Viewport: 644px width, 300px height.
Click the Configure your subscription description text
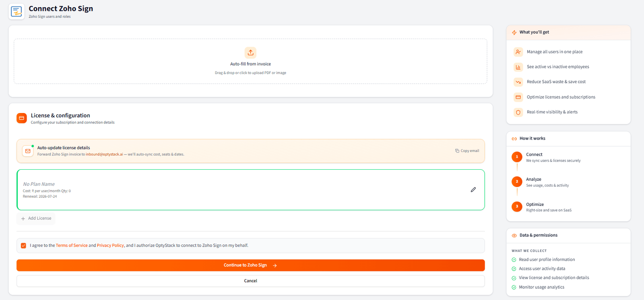click(x=72, y=123)
